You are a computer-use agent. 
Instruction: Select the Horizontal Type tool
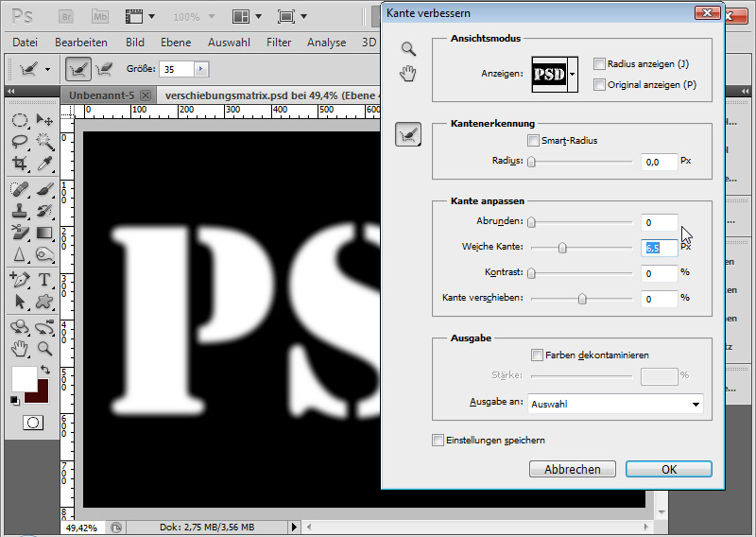click(x=43, y=281)
